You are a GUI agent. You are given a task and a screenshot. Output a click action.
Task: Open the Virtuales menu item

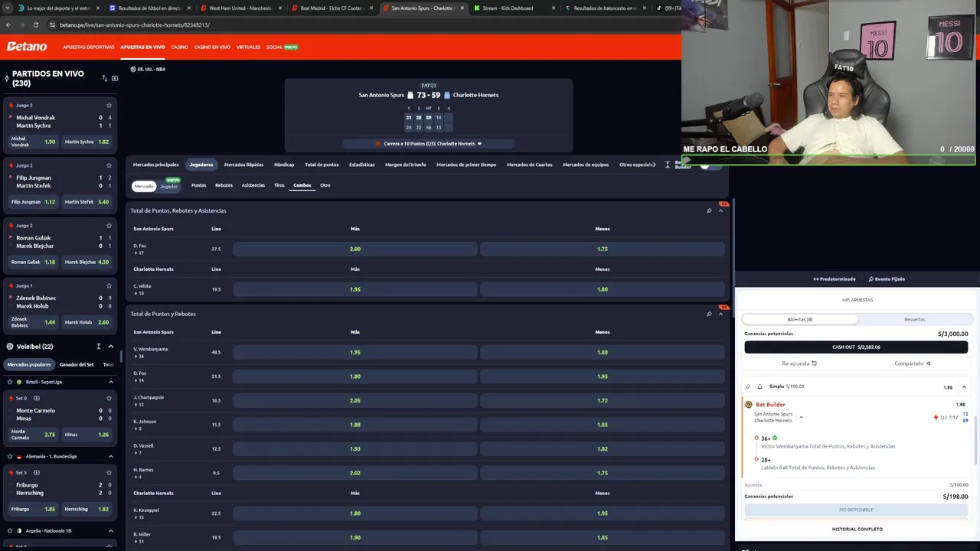click(248, 47)
